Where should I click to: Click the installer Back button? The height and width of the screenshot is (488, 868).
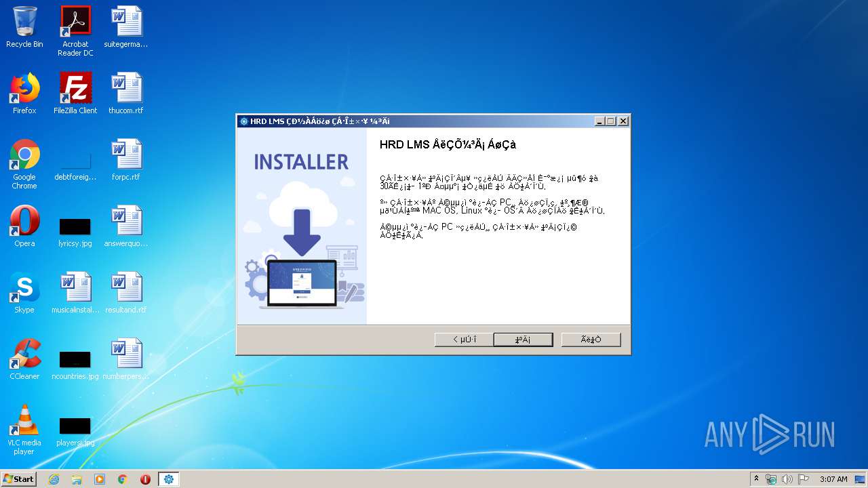click(x=465, y=340)
